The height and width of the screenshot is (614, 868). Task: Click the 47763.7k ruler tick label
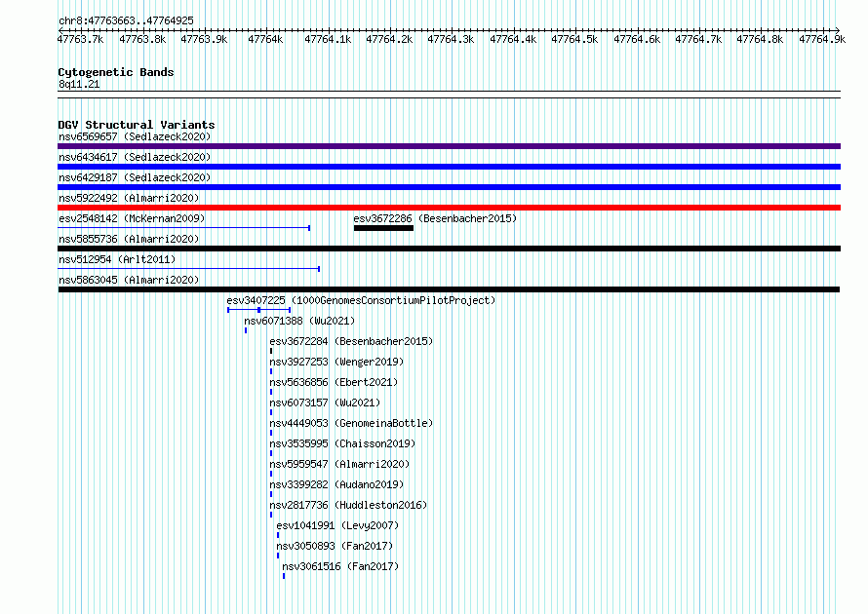click(x=81, y=39)
